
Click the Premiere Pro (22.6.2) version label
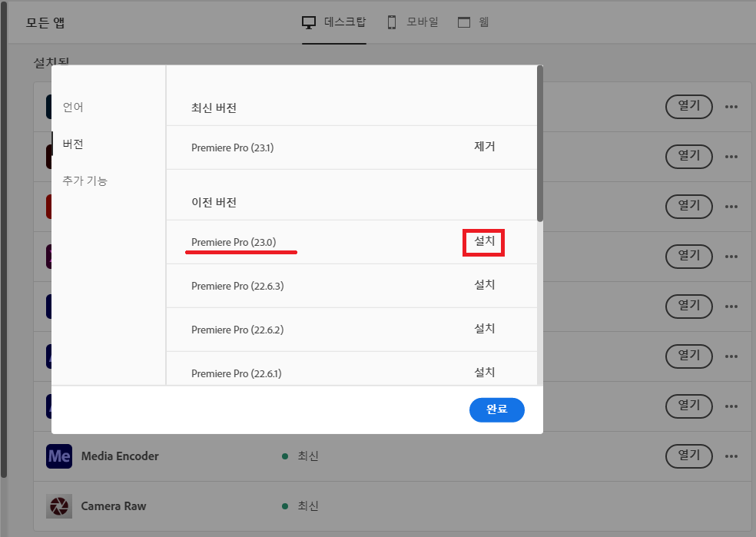[x=237, y=330]
